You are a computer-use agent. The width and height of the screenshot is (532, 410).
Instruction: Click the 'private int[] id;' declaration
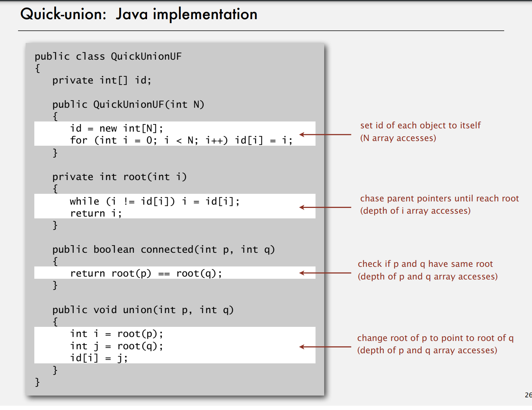coord(102,80)
